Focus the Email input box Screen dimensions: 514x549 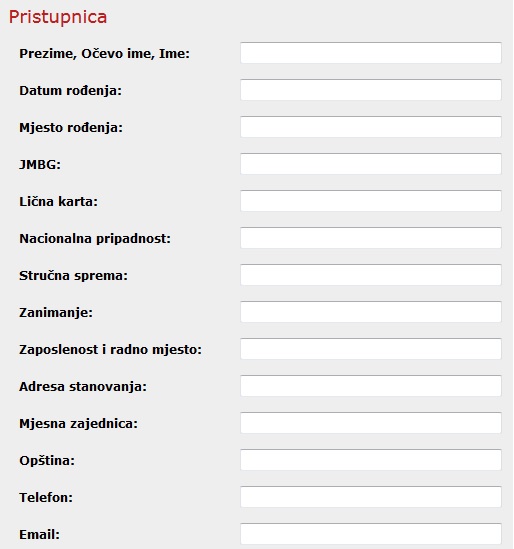click(x=371, y=534)
